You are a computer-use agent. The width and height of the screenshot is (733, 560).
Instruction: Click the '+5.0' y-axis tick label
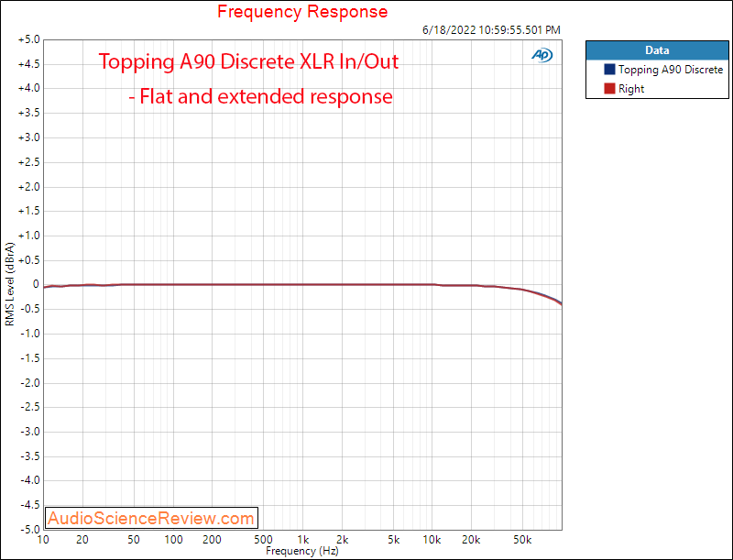(x=29, y=39)
